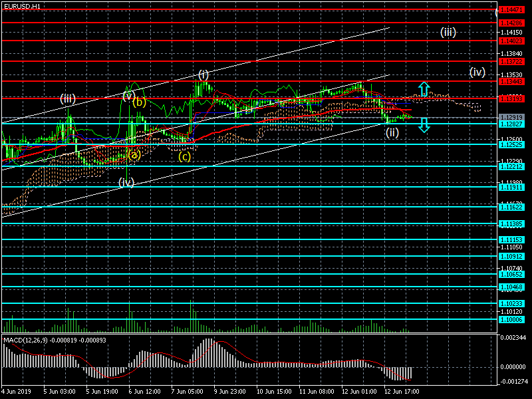This screenshot has height=399, width=532.
Task: Select the 6 Jun 12:00 time label
Action: click(x=145, y=392)
